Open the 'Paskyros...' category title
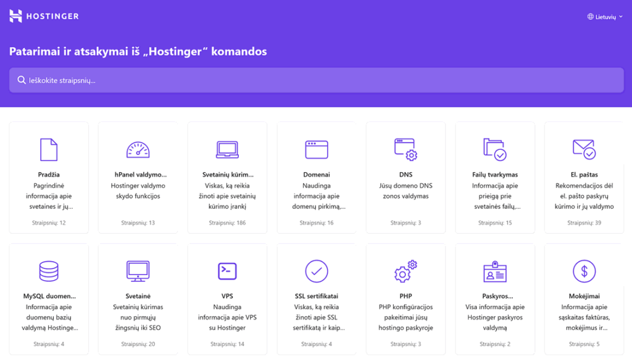 pyautogui.click(x=497, y=296)
